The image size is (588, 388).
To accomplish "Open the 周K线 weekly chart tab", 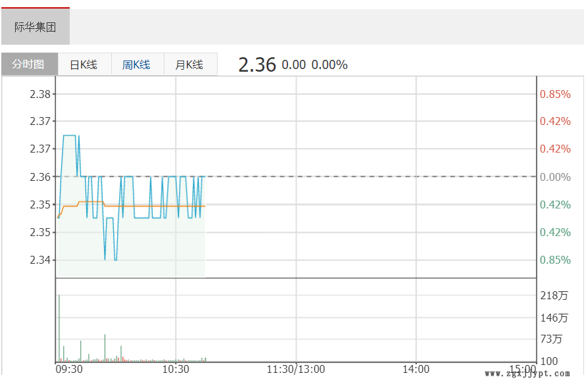I will point(137,64).
